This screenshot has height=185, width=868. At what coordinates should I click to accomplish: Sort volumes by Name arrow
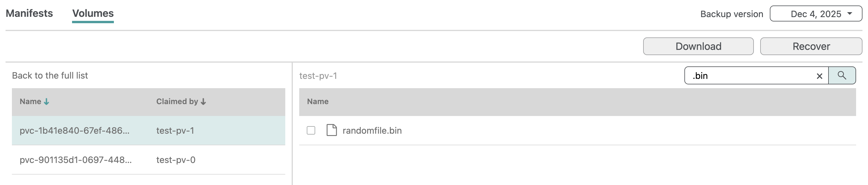tap(46, 101)
